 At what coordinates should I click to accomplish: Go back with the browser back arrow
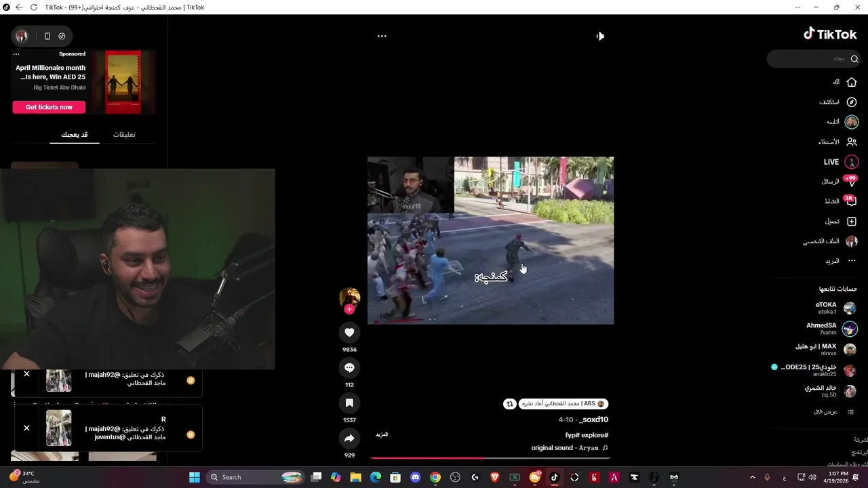point(19,7)
